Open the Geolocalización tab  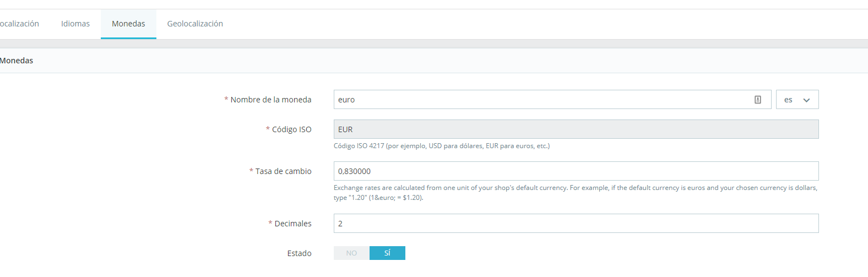tap(195, 24)
